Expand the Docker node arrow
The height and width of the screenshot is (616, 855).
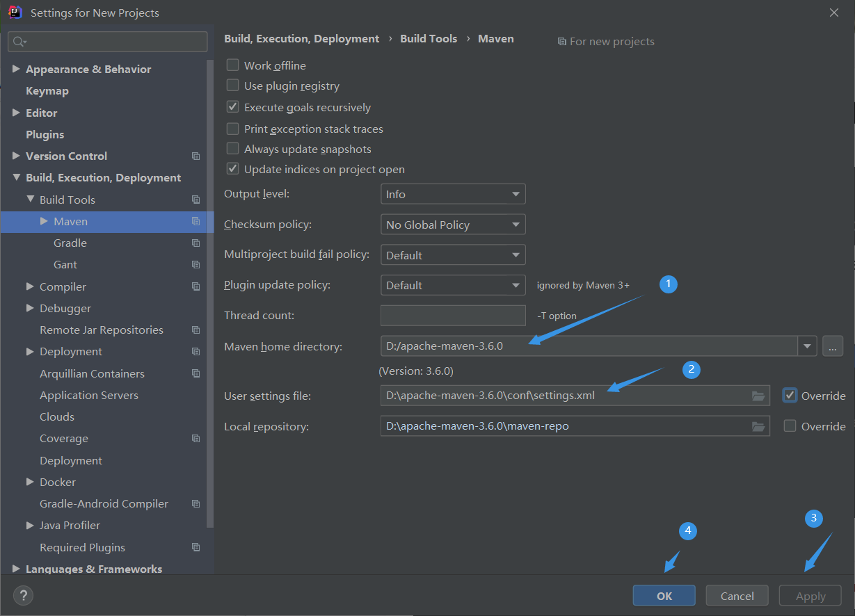coord(30,482)
